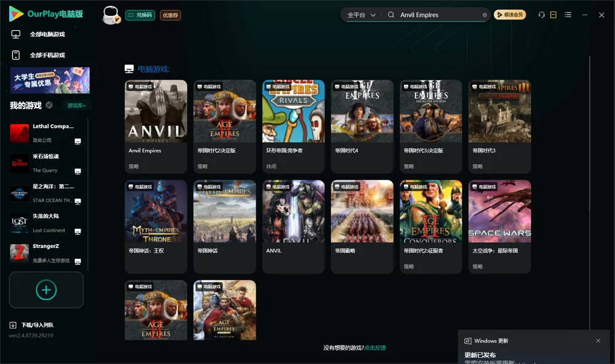
Task: Open the 帝国时代2决定版 game card
Action: point(224,126)
